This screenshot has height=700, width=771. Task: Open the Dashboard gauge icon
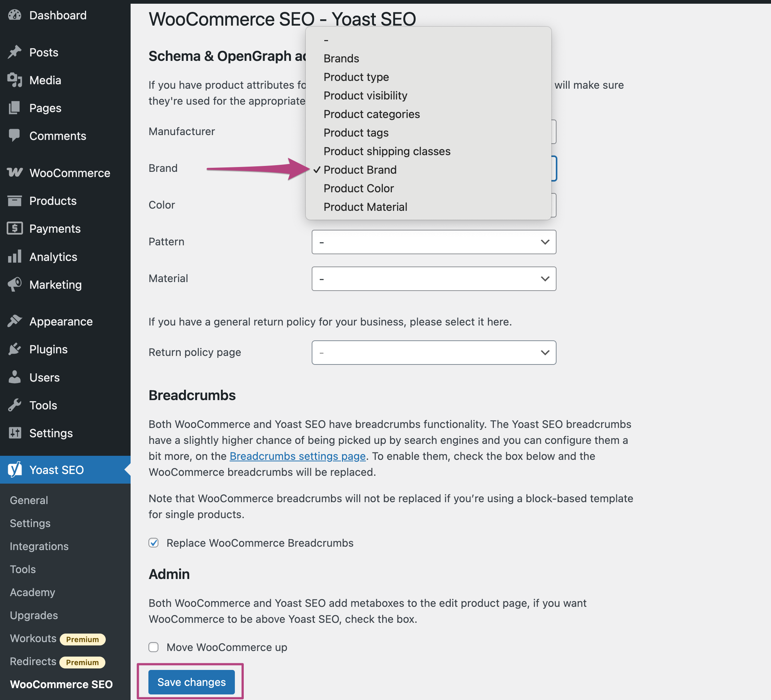[14, 15]
